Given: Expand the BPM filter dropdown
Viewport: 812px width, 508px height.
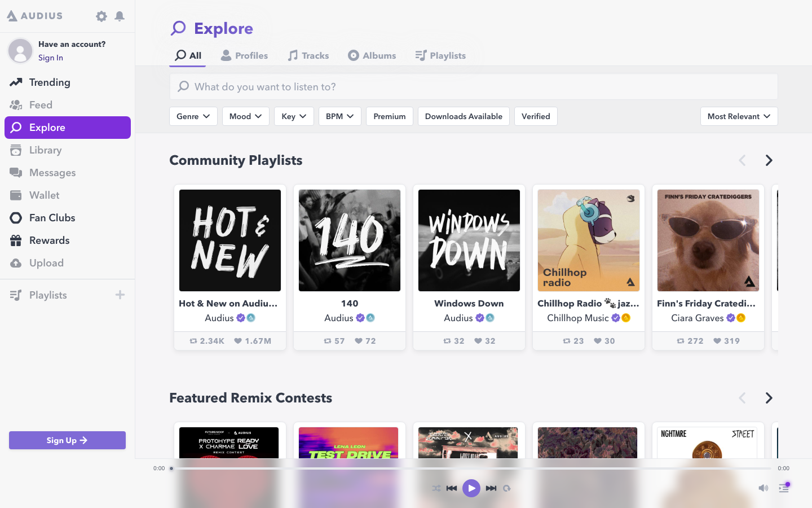Looking at the screenshot, I should pos(340,116).
